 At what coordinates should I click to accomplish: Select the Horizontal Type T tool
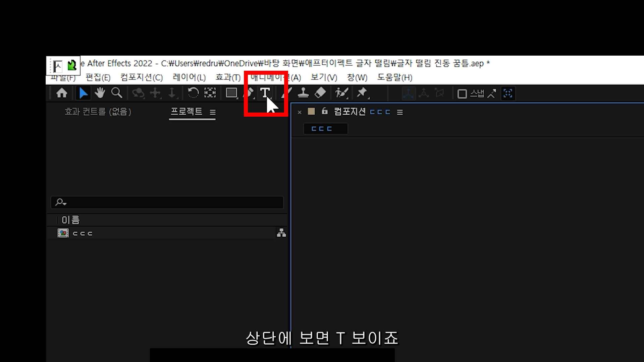(265, 93)
